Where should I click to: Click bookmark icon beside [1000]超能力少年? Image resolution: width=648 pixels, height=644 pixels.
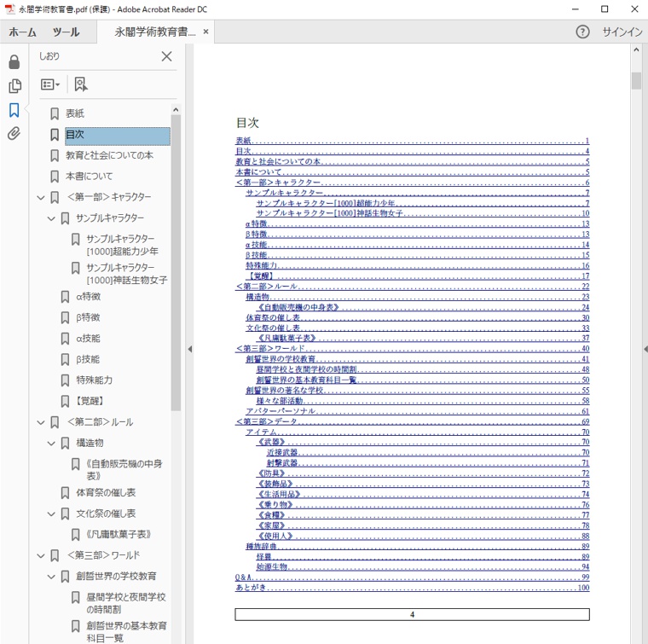coord(75,240)
